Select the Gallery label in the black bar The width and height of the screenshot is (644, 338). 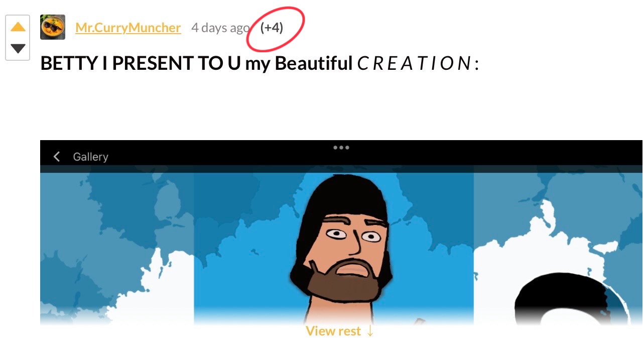coord(91,157)
